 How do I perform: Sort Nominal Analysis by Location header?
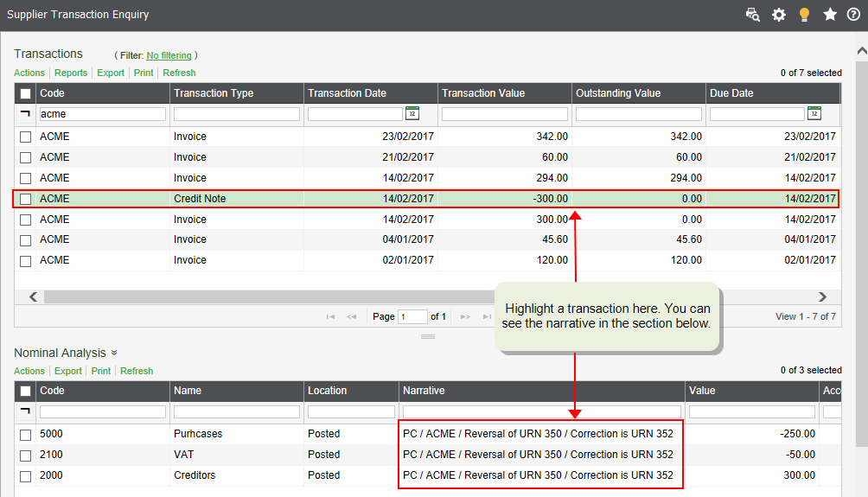tap(351, 390)
